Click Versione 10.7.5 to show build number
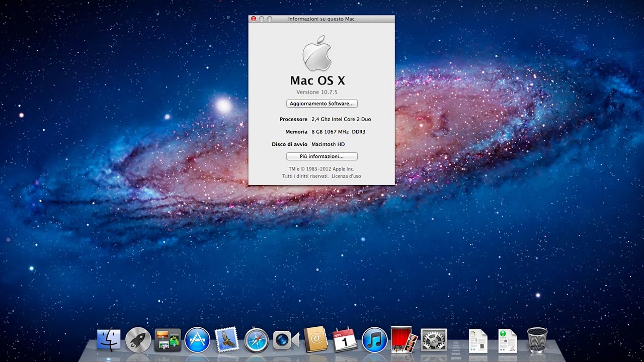The width and height of the screenshot is (644, 362). pos(316,92)
